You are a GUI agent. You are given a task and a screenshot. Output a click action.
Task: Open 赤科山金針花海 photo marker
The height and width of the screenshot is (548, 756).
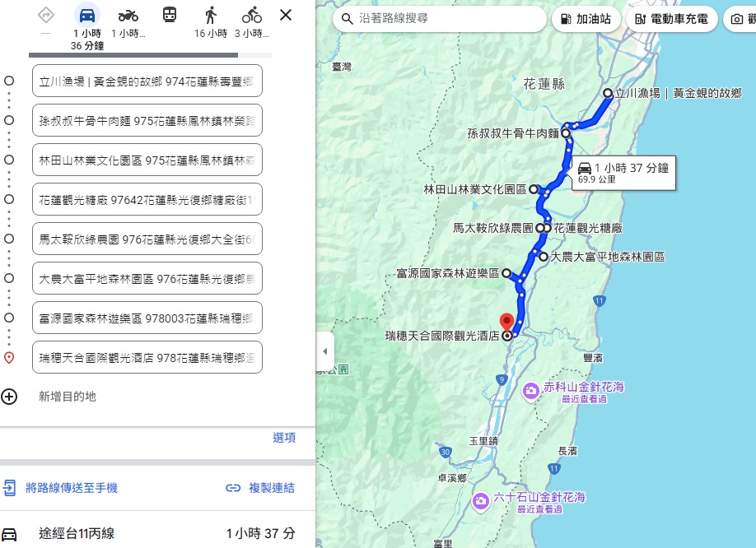point(531,391)
